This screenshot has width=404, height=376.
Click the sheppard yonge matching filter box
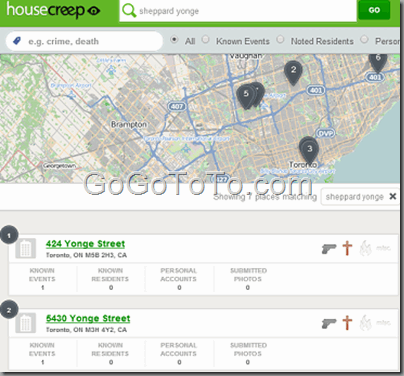(x=360, y=197)
